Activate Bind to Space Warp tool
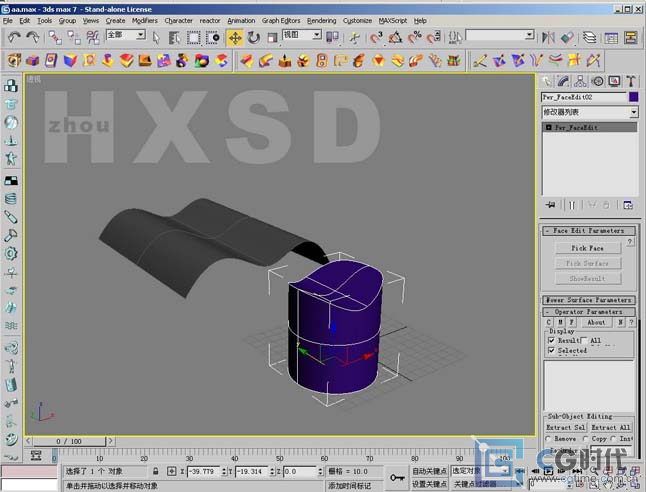 [93, 37]
